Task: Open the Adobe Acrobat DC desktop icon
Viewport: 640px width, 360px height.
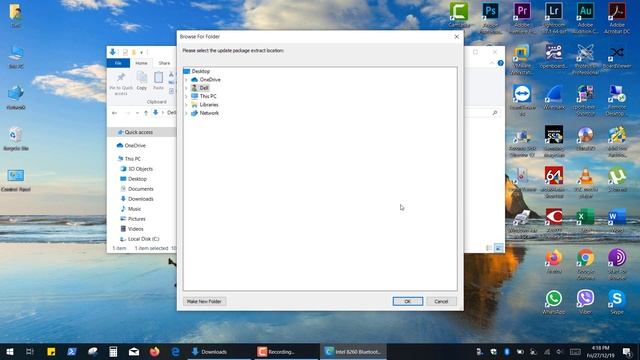Action: 617,18
